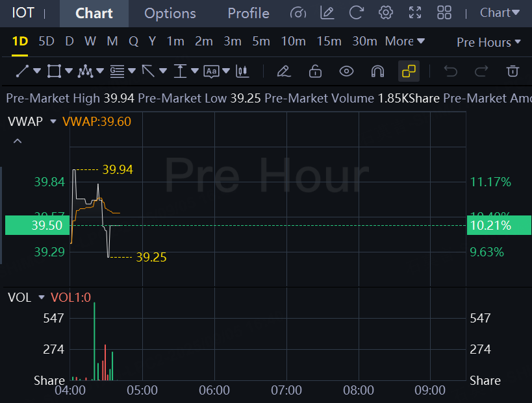Click the 10.21% change label
This screenshot has width=532, height=403.
(499, 225)
